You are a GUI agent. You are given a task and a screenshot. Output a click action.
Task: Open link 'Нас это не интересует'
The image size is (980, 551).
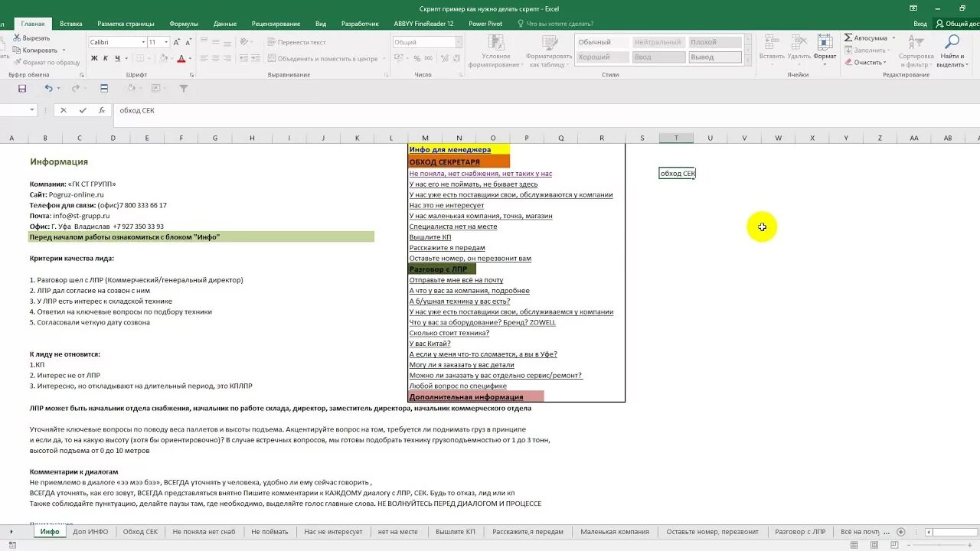click(446, 205)
